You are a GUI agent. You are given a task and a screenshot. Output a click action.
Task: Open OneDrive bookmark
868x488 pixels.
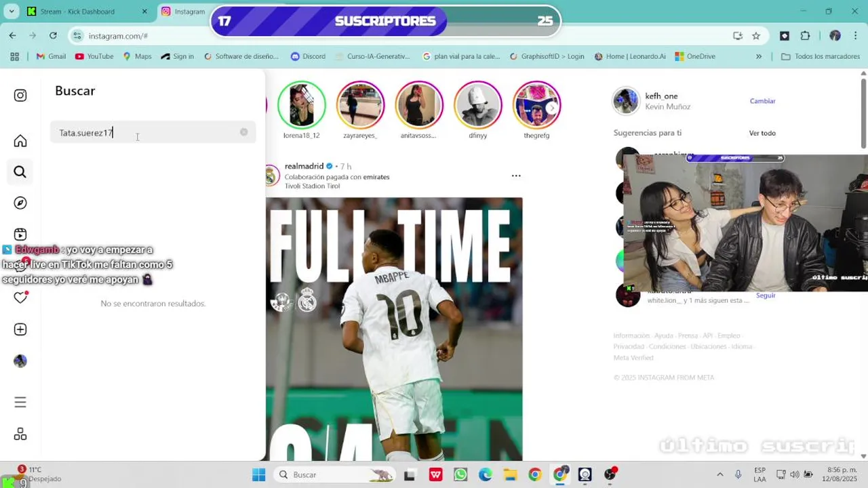pos(695,56)
